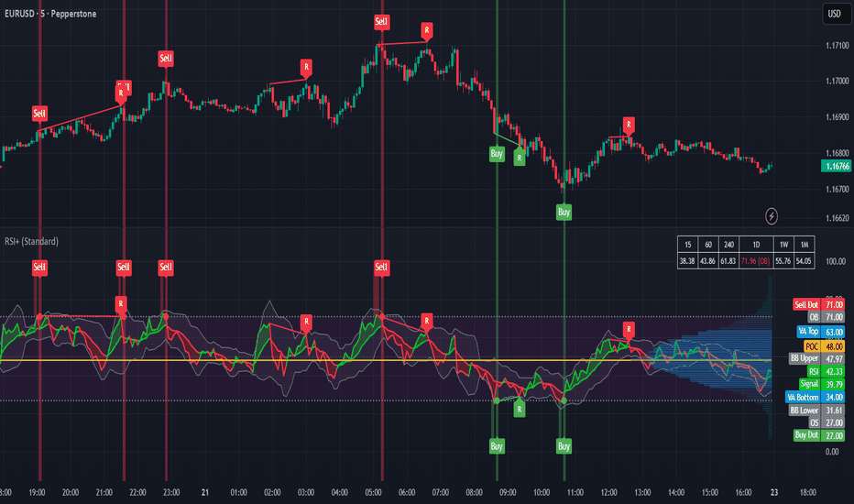This screenshot has width=854, height=504.
Task: Click the current price tag 1.16766
Action: tap(836, 166)
